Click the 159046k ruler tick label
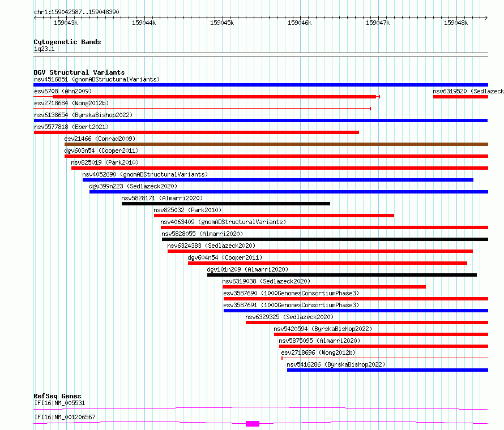 tap(300, 23)
